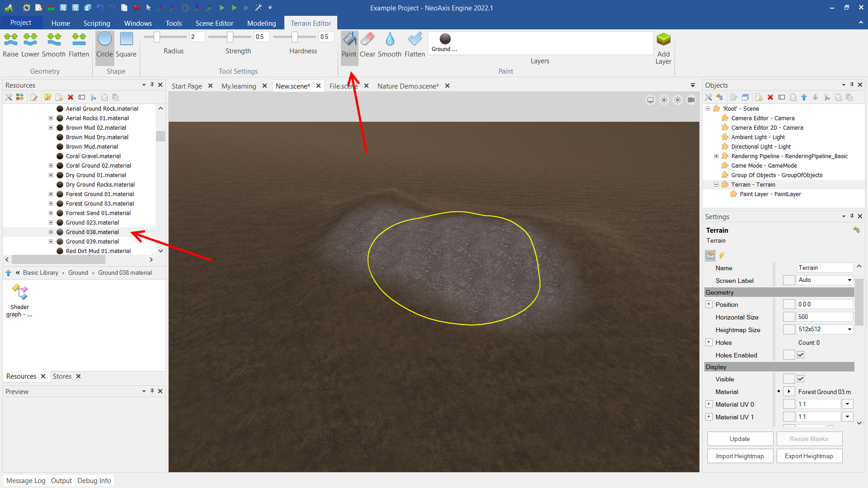The image size is (868, 488).
Task: Click the delete icon in Objects toolbar
Action: click(x=770, y=97)
